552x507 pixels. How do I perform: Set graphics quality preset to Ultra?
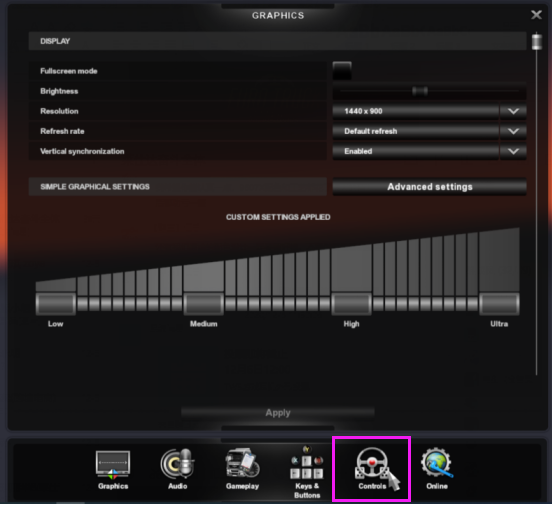pos(499,303)
